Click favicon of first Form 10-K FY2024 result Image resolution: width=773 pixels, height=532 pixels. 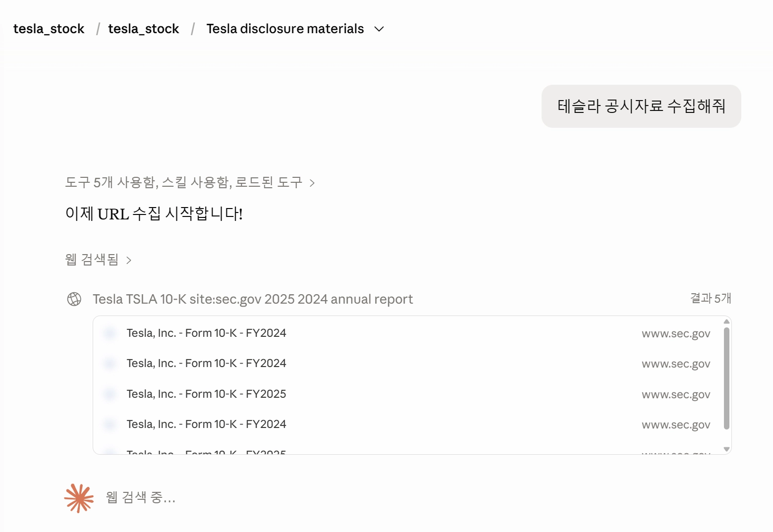[110, 333]
